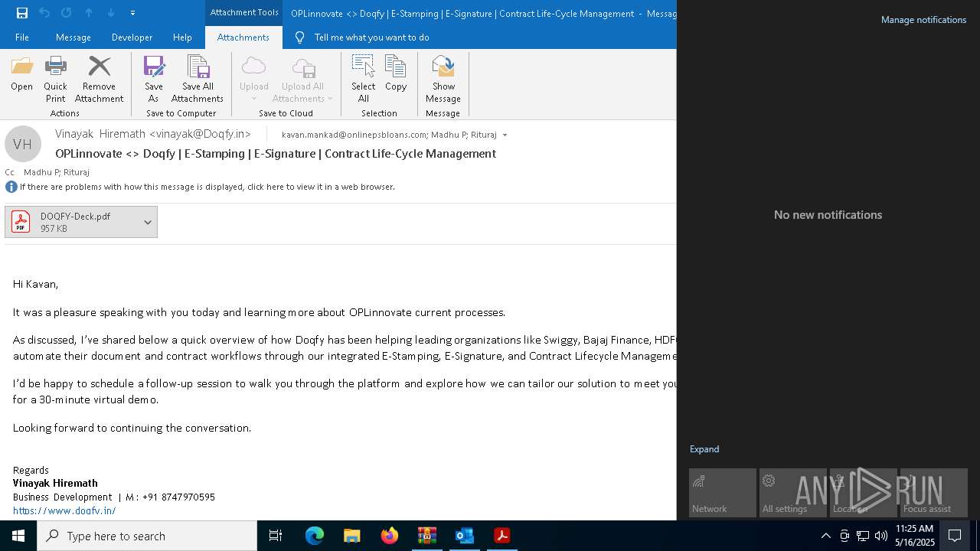Show hidden system tray icons

click(825, 536)
